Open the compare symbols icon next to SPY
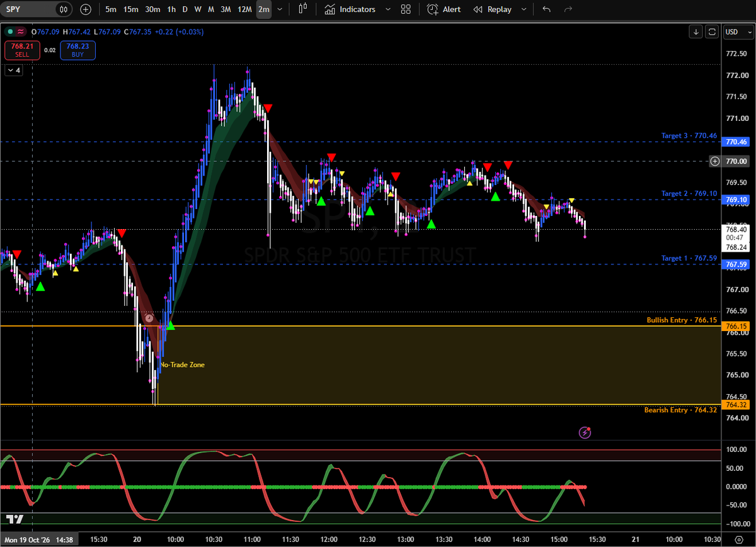The width and height of the screenshot is (756, 547). click(x=63, y=9)
